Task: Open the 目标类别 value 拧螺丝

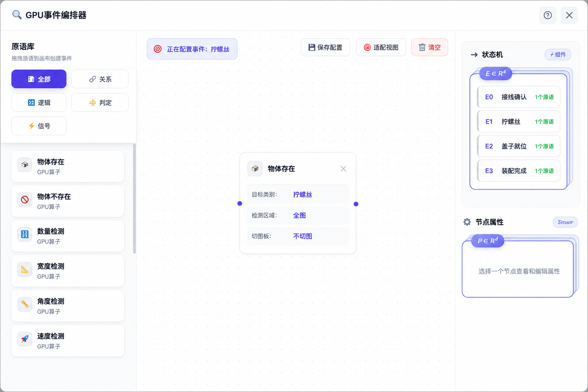Action: tap(303, 194)
